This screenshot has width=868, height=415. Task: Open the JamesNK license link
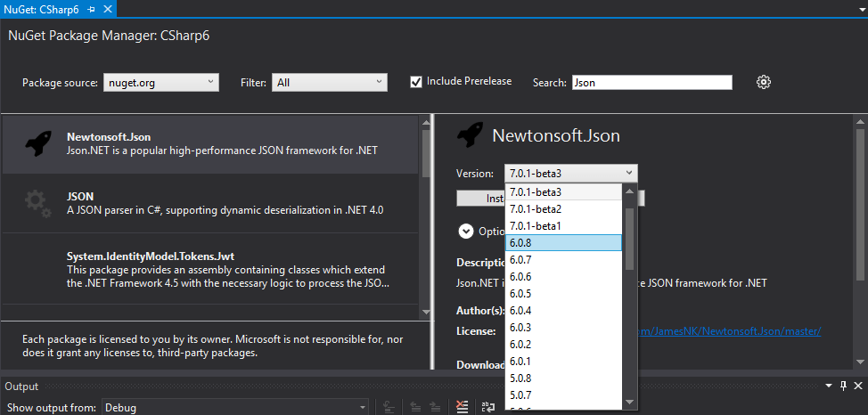tap(729, 331)
